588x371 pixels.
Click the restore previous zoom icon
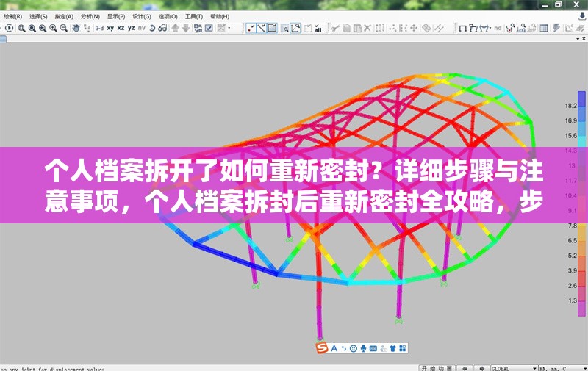point(43,28)
